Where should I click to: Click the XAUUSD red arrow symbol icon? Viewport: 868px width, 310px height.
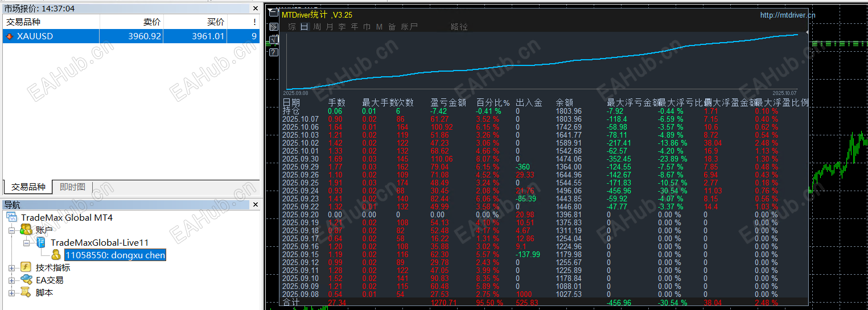click(10, 36)
